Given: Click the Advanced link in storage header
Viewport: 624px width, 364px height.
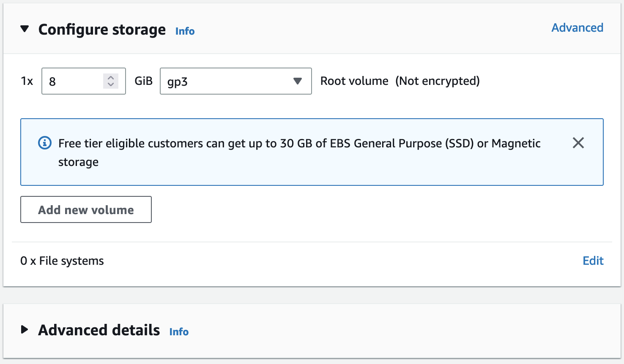Looking at the screenshot, I should (x=577, y=28).
